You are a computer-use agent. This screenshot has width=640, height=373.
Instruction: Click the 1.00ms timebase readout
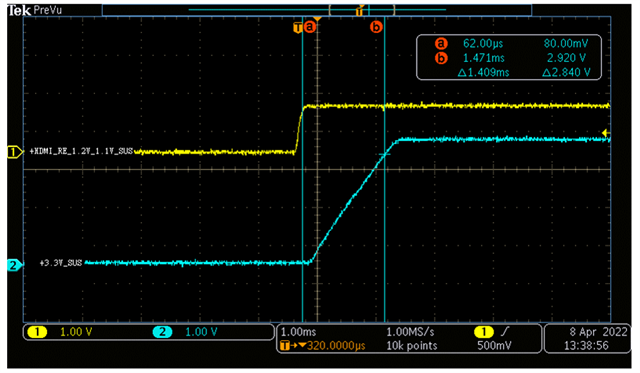298,332
